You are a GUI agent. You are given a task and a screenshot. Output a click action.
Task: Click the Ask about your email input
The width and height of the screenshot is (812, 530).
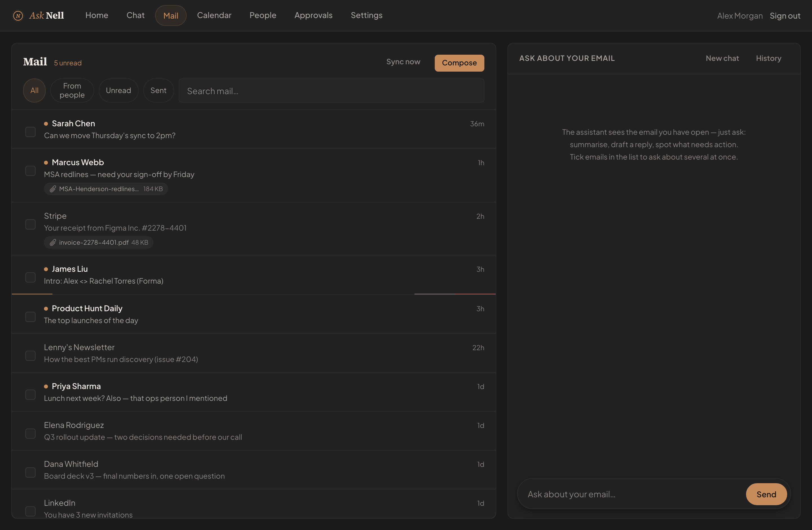631,494
